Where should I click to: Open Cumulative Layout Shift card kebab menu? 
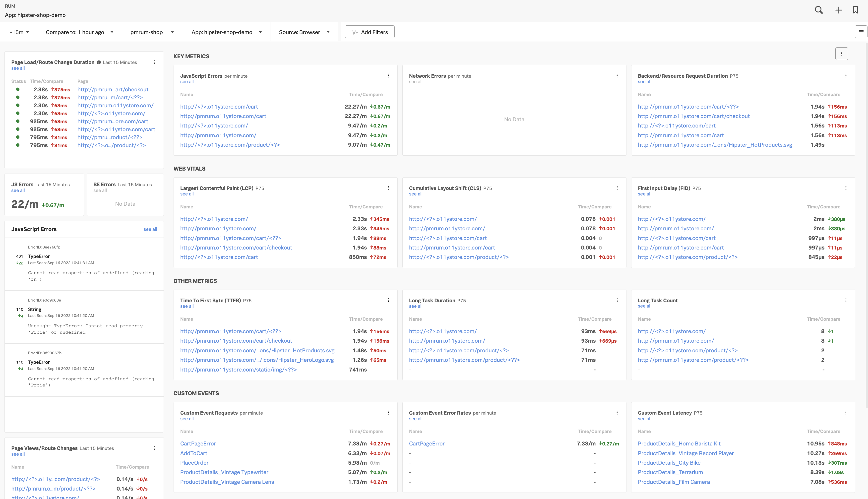(x=617, y=188)
